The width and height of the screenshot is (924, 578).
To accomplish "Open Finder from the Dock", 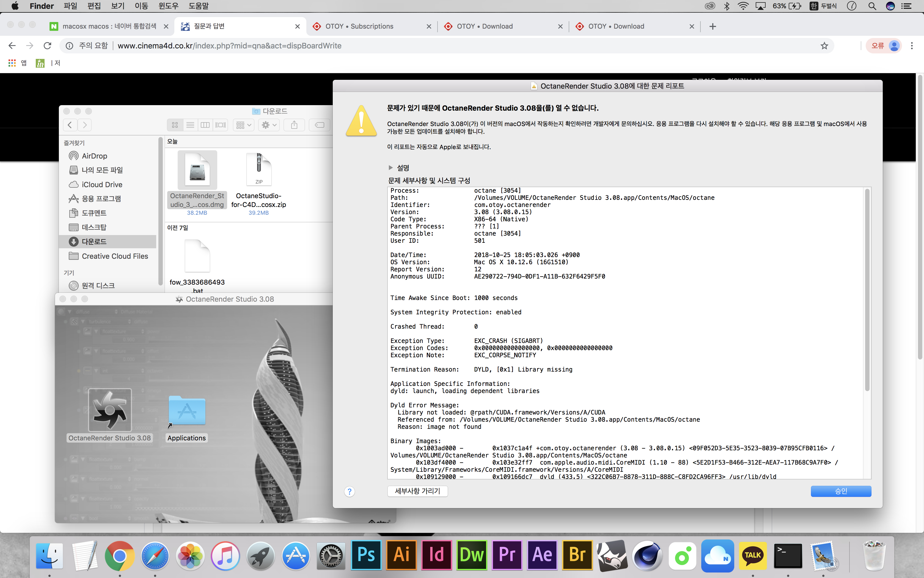I will coord(50,555).
